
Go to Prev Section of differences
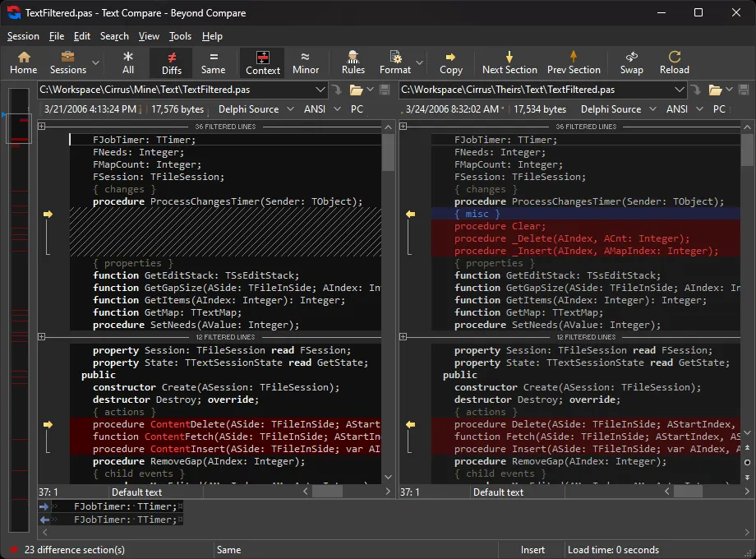(x=574, y=62)
